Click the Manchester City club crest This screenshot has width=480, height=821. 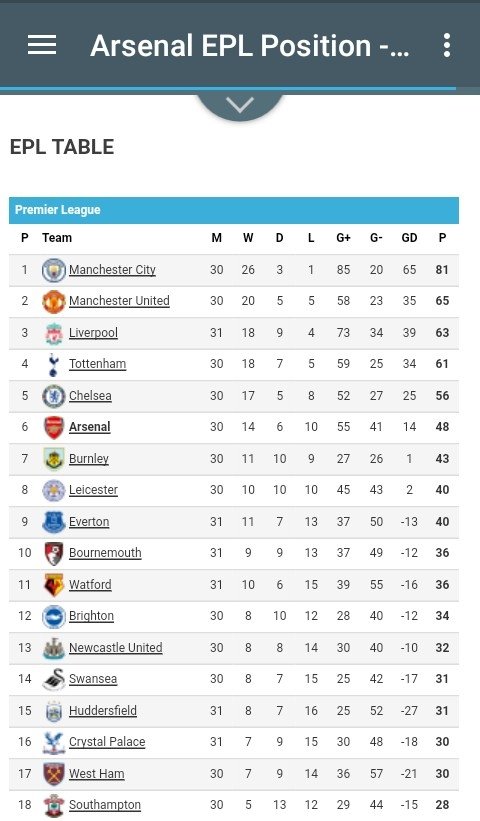[53, 270]
